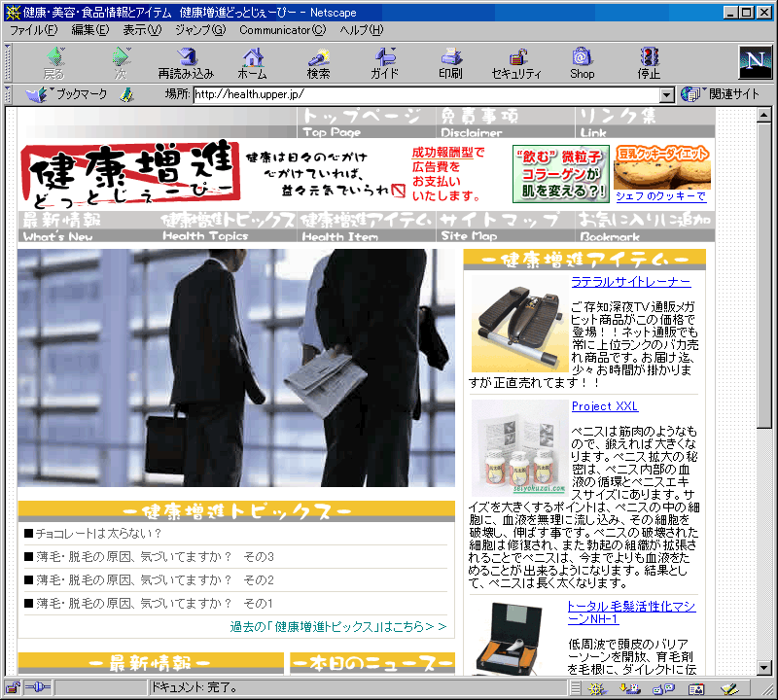
Task: Open the ヘルプ(H) menu
Action: (x=362, y=30)
